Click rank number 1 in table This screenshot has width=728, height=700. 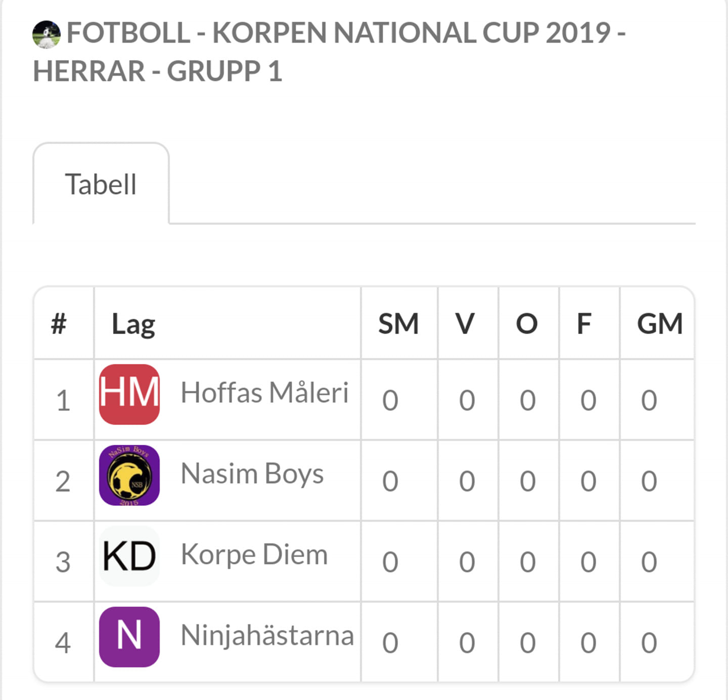pos(63,401)
